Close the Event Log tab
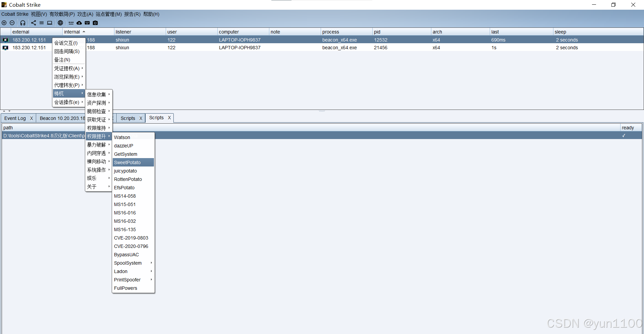644x334 pixels. (32, 118)
